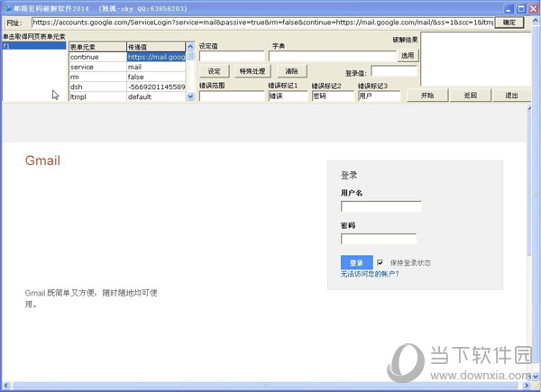Click into the 错误范围 input field

(x=232, y=96)
